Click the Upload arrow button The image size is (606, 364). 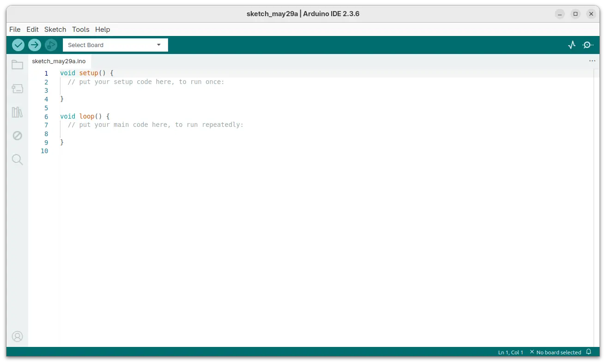point(35,45)
